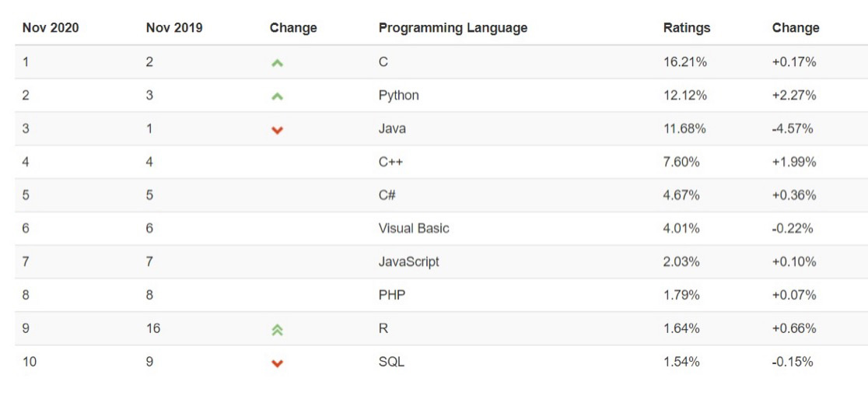Select the Nov 2019 column header

tap(174, 28)
